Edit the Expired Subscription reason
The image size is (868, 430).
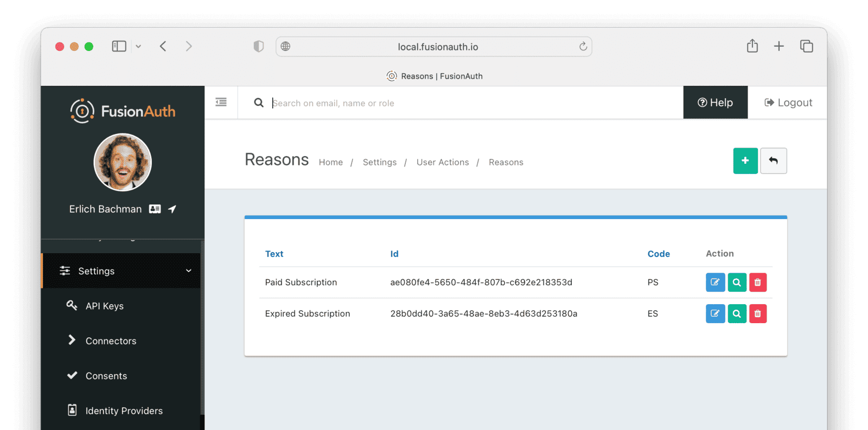click(715, 314)
